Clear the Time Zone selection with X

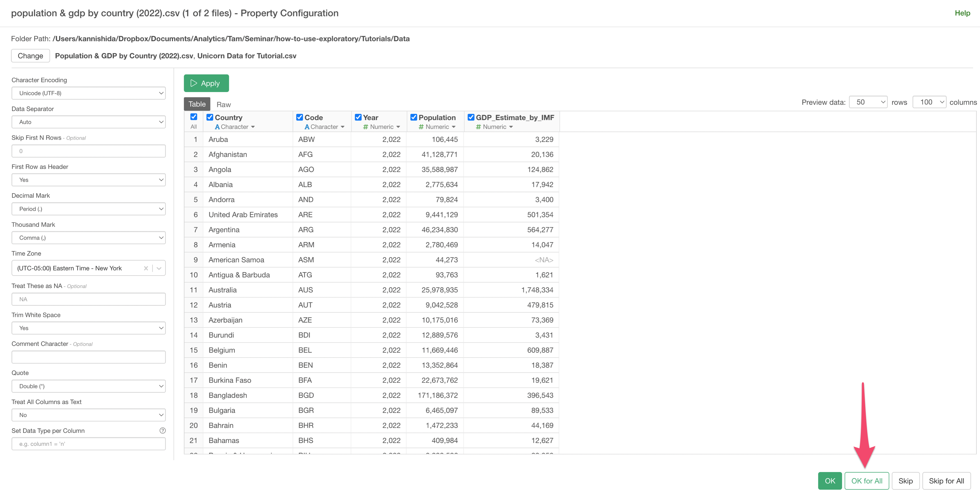(x=146, y=268)
